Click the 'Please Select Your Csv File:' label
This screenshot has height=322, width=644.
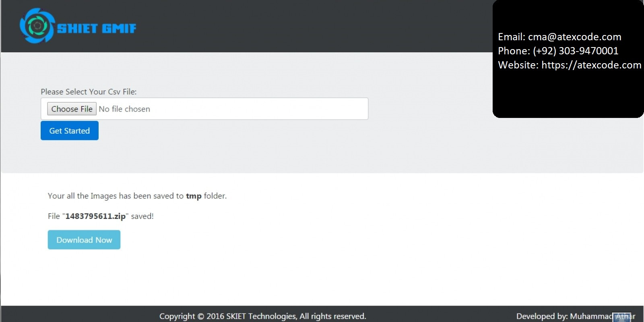(x=89, y=92)
